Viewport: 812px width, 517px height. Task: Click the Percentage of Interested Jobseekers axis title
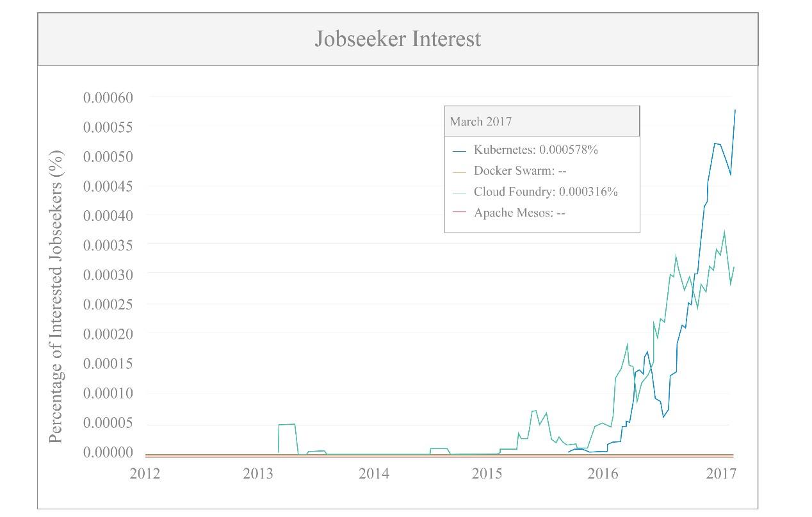click(56, 296)
